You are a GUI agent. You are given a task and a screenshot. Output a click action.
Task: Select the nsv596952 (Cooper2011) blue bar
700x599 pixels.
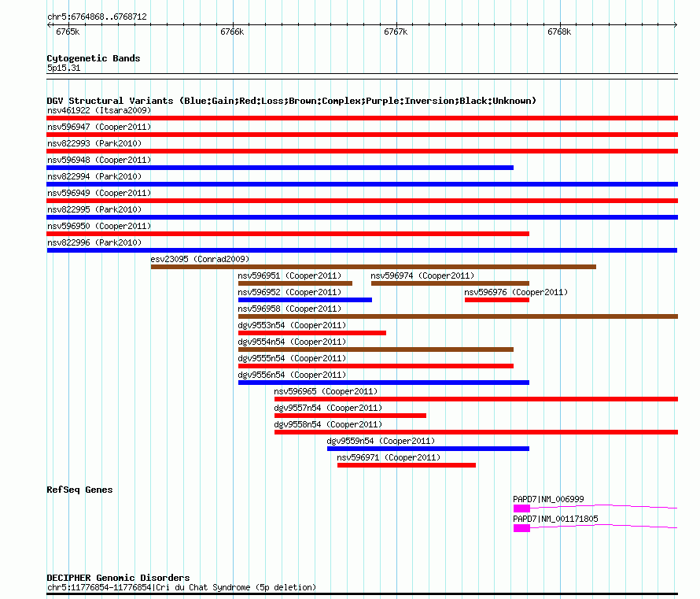pyautogui.click(x=305, y=300)
